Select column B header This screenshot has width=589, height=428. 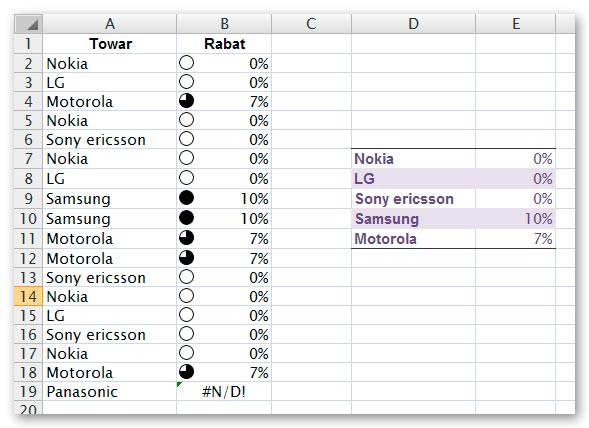click(x=224, y=24)
